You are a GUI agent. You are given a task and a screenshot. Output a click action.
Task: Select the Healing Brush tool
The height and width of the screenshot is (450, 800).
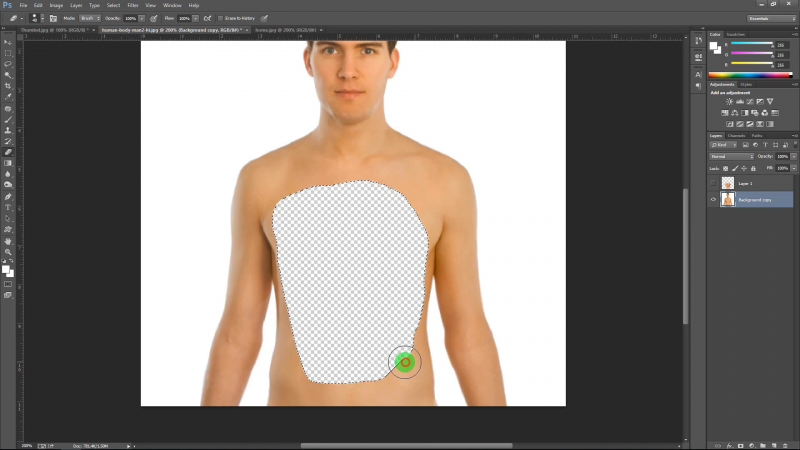click(x=8, y=109)
